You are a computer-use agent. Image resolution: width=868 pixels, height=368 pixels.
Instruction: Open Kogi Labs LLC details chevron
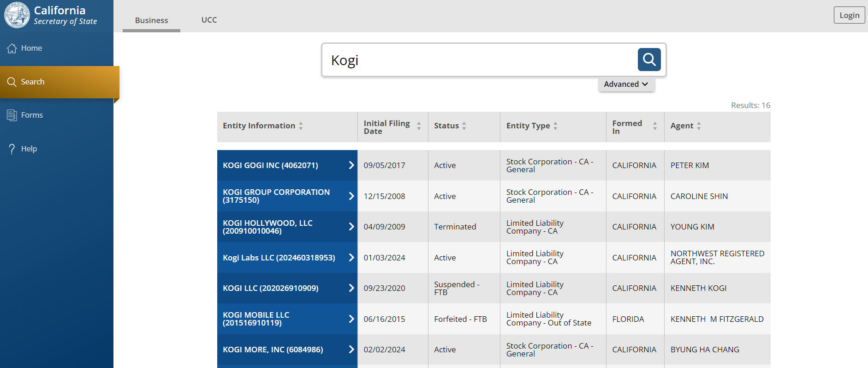pos(351,258)
